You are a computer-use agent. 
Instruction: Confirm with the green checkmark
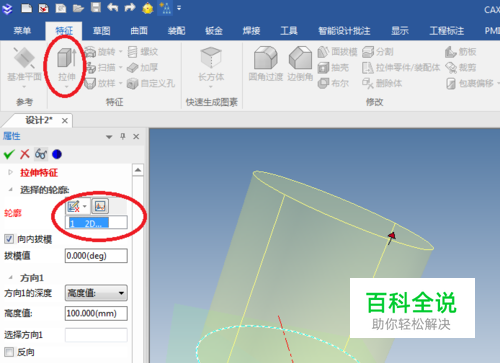pyautogui.click(x=9, y=154)
